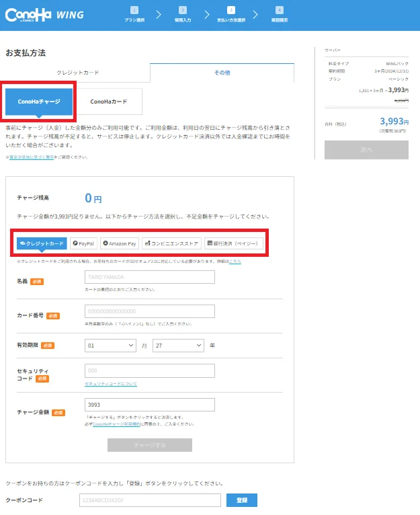Choose Amazon Pay charge method
Viewport: 420px width, 515px height.
pyautogui.click(x=120, y=243)
